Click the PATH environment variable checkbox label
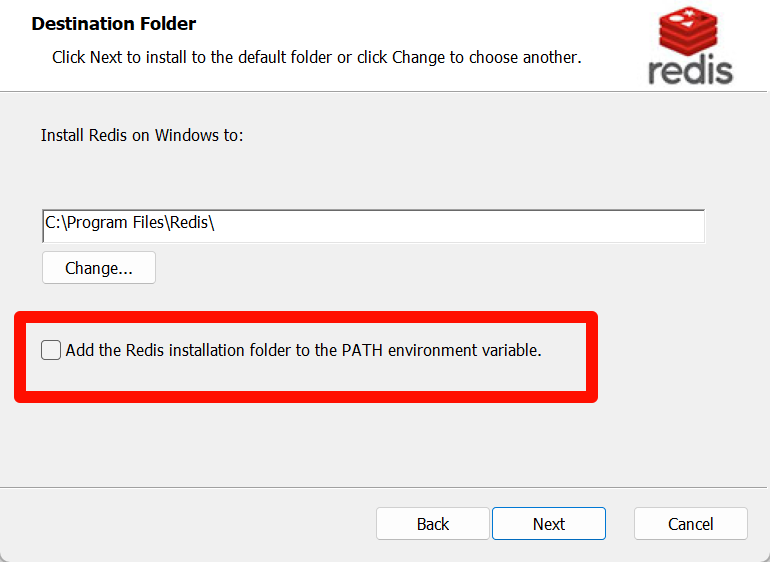This screenshot has height=562, width=770. (303, 350)
